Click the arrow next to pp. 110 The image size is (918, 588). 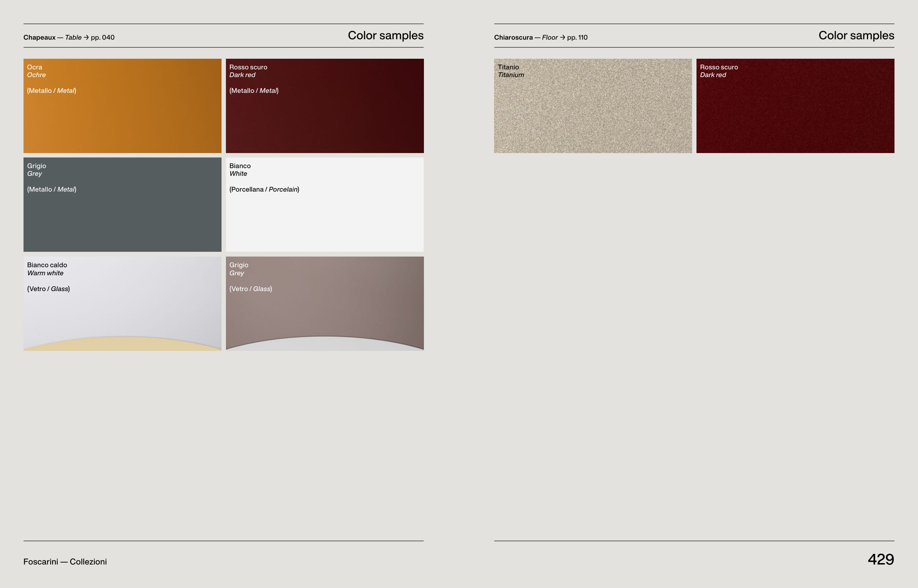tap(562, 37)
